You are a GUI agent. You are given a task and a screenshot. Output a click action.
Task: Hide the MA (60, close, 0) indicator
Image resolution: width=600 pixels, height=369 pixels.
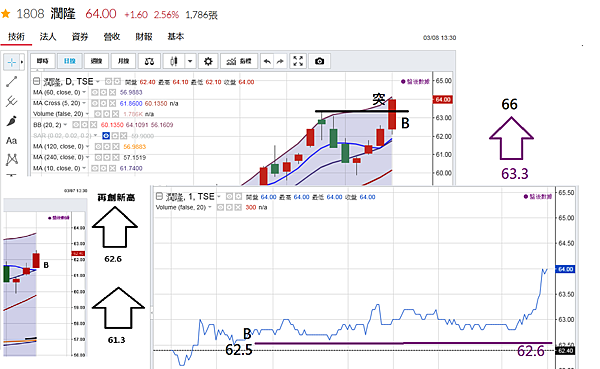click(x=94, y=93)
